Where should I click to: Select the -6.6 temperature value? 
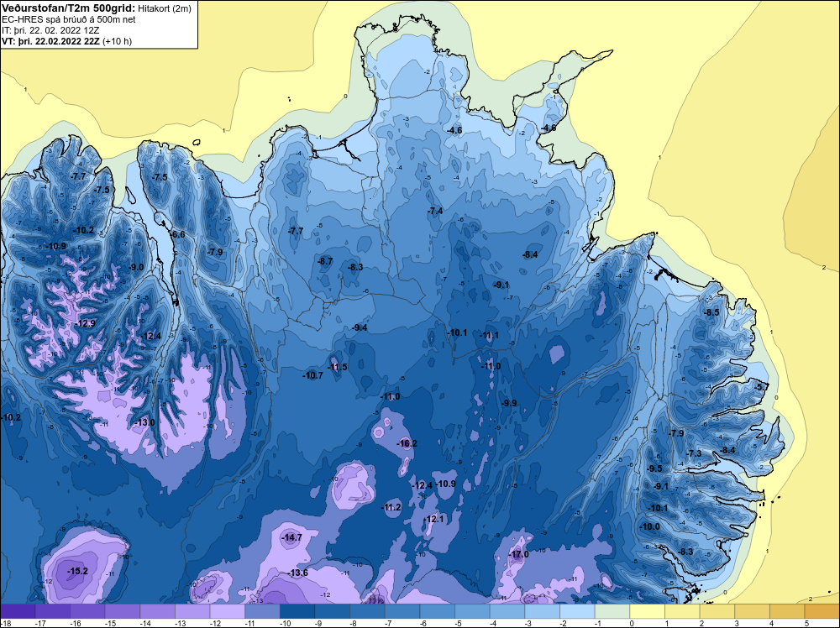(178, 234)
